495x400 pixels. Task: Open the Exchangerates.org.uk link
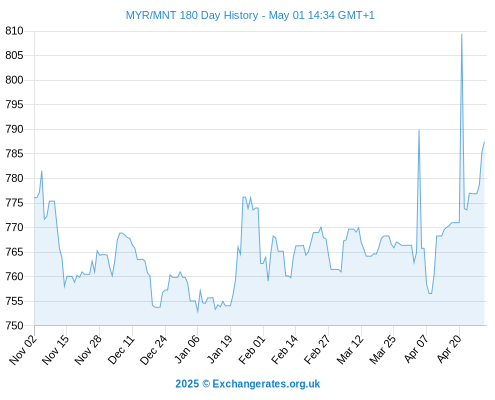click(x=266, y=384)
